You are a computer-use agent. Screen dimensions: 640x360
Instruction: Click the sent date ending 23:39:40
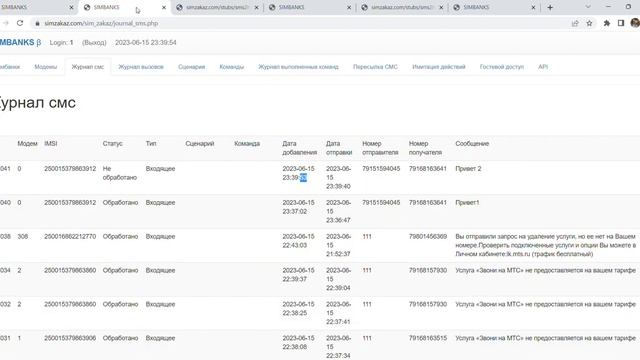[338, 178]
